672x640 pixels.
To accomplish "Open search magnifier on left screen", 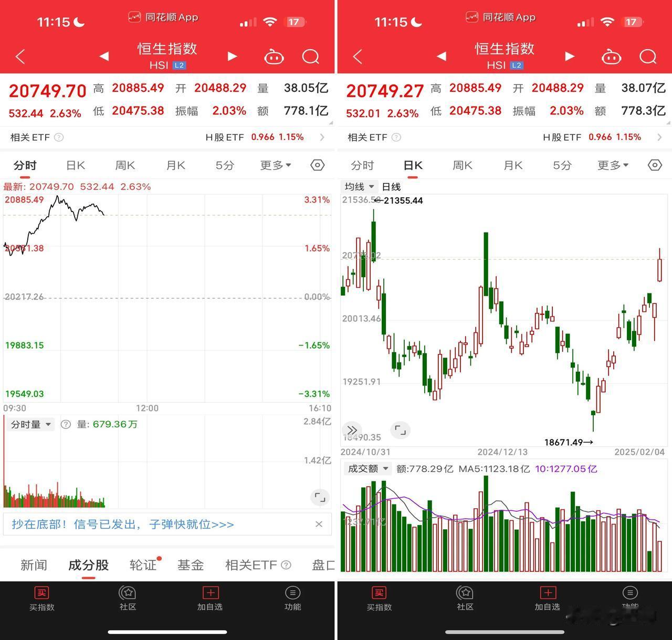I will 311,56.
